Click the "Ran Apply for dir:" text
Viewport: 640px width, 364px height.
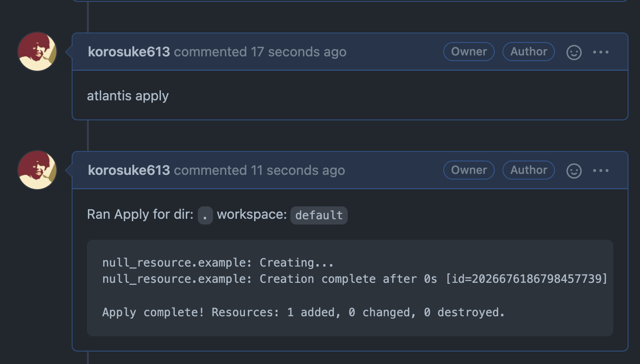click(x=140, y=215)
